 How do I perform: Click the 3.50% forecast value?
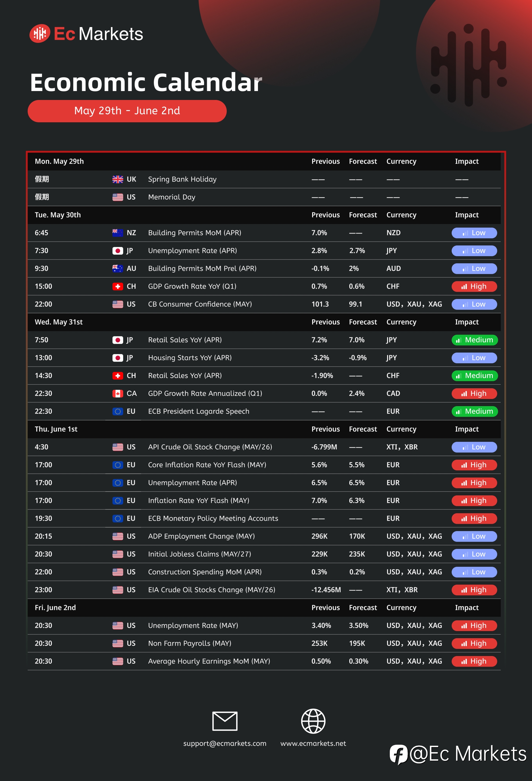359,625
